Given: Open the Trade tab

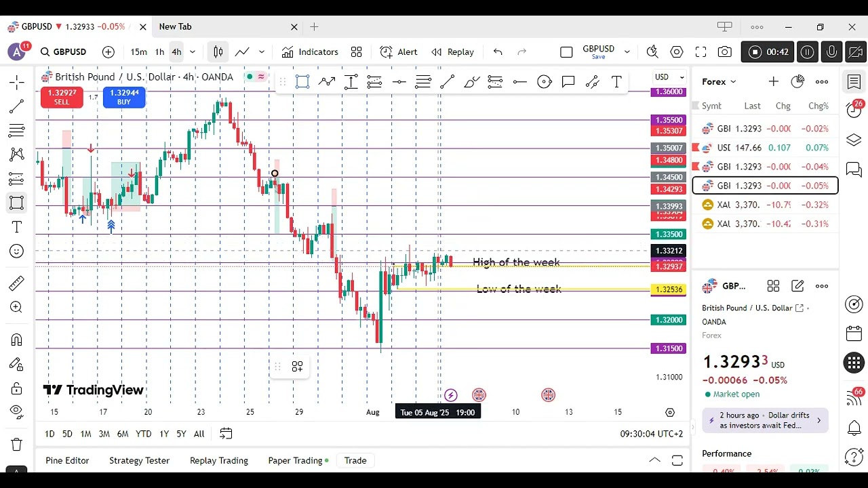Looking at the screenshot, I should coord(355,460).
